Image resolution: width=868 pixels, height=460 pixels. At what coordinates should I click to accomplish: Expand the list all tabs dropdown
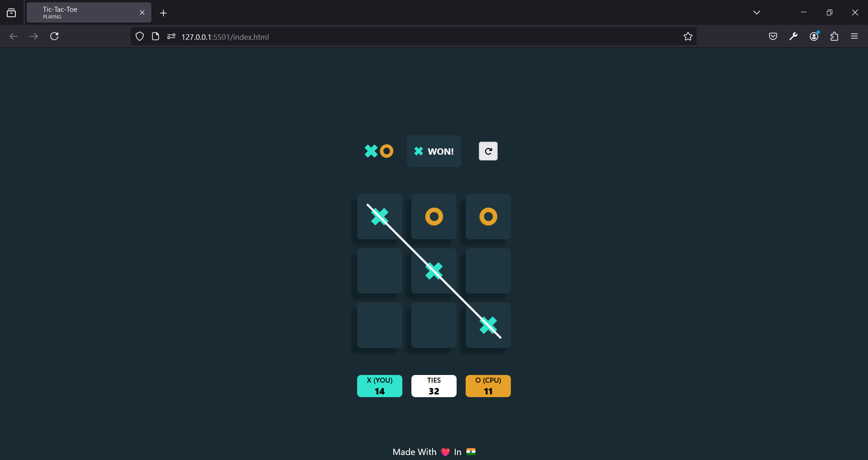tap(757, 13)
